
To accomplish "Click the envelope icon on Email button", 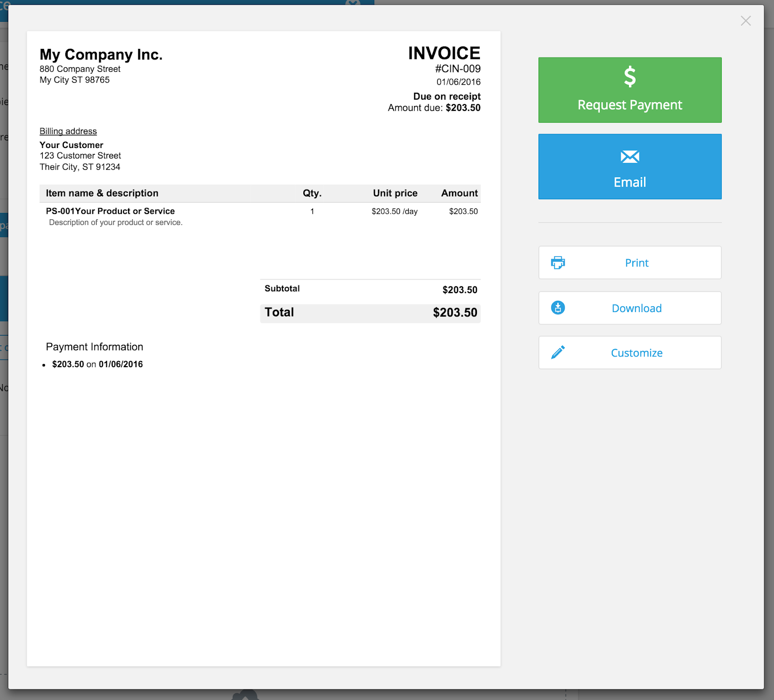I will click(x=630, y=157).
